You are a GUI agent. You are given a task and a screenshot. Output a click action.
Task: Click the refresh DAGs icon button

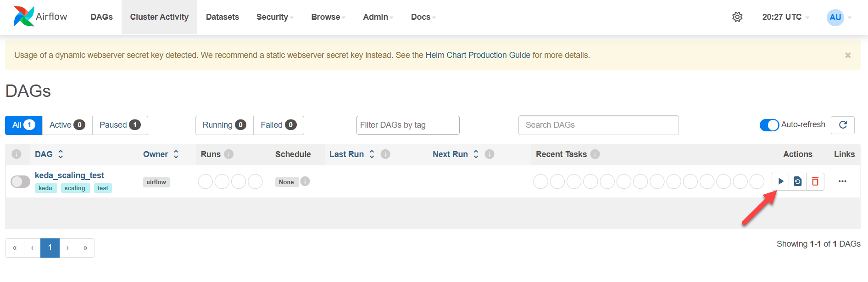click(x=843, y=125)
